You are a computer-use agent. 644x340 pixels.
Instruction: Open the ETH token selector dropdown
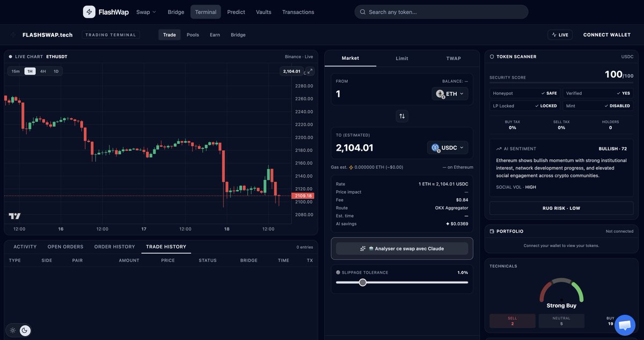[x=450, y=94]
